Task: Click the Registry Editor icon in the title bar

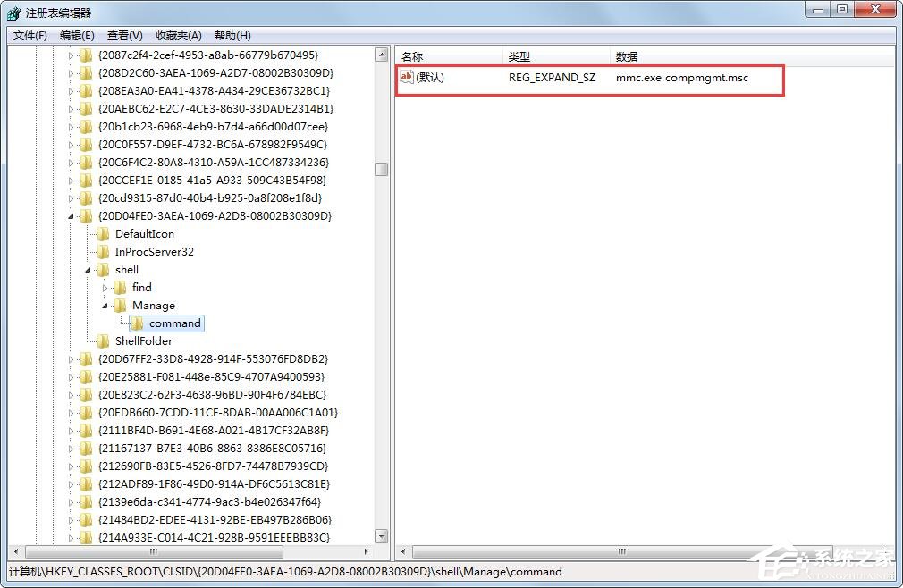Action: tap(13, 12)
